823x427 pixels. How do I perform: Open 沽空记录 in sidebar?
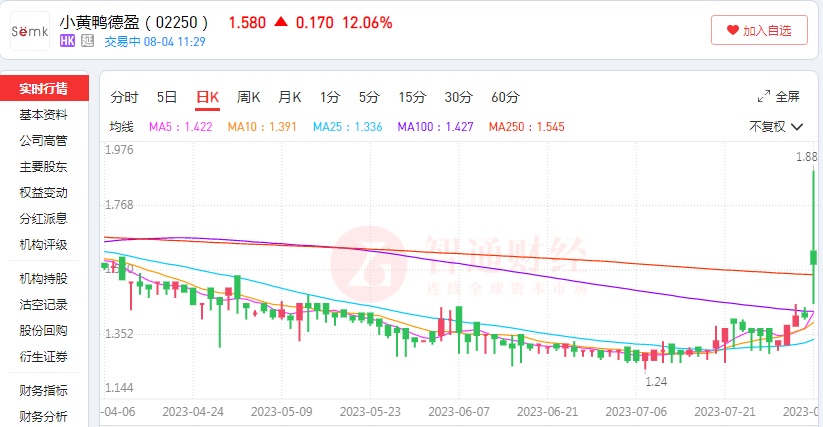pyautogui.click(x=44, y=305)
